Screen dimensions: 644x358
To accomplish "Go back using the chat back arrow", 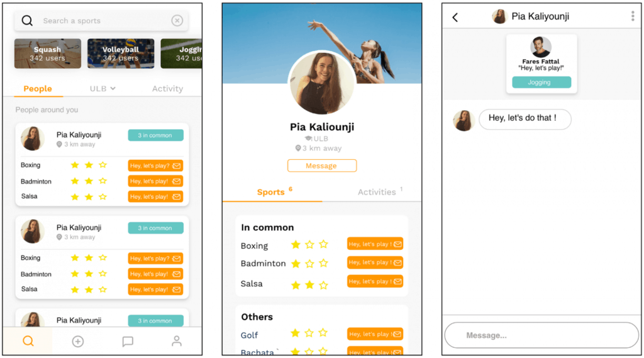I will (455, 17).
